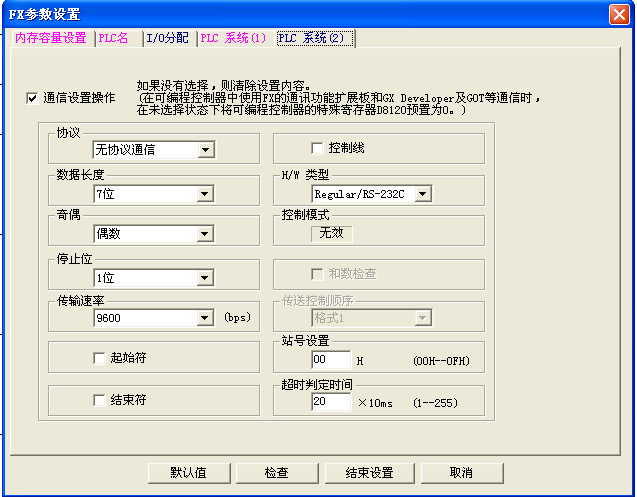Click the 检查 button

tap(277, 473)
